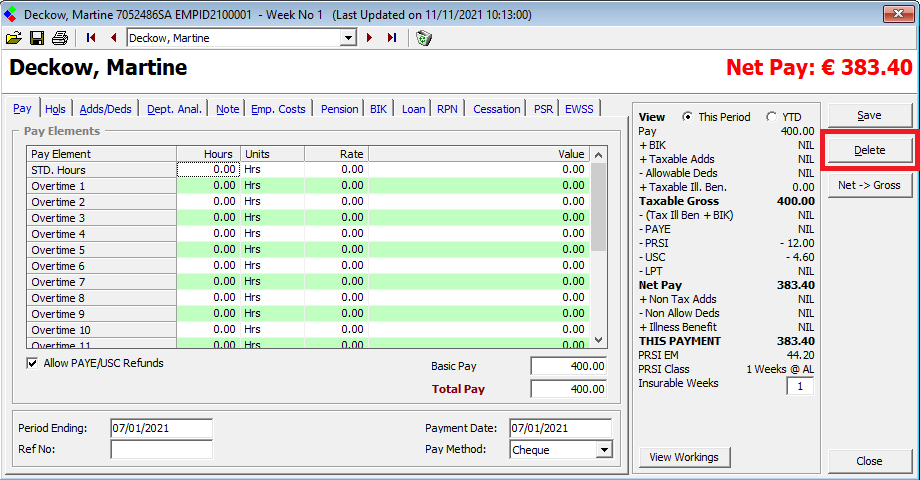Click the recycle bin toolbar icon
This screenshot has height=480, width=920.
tap(424, 38)
